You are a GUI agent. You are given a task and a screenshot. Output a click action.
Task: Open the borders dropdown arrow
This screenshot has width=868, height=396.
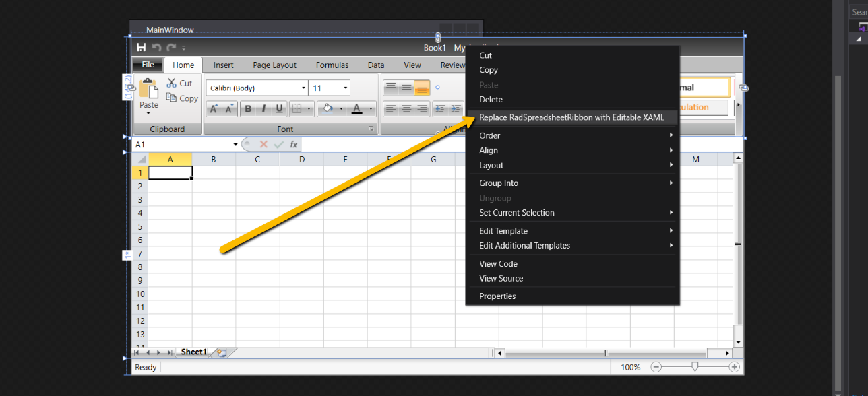click(x=309, y=108)
